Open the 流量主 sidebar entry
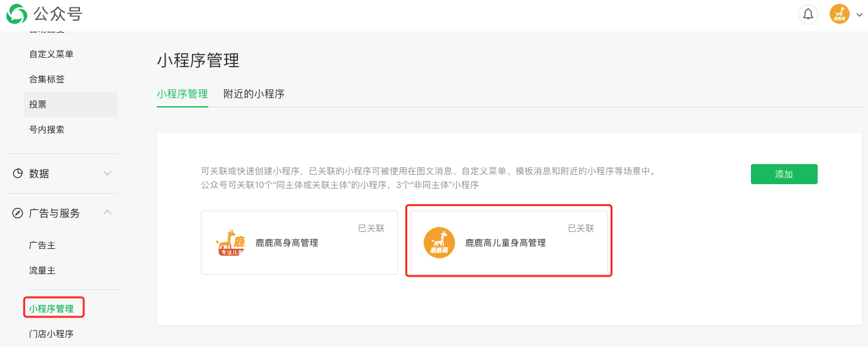Viewport: 868px width, 347px height. [42, 270]
